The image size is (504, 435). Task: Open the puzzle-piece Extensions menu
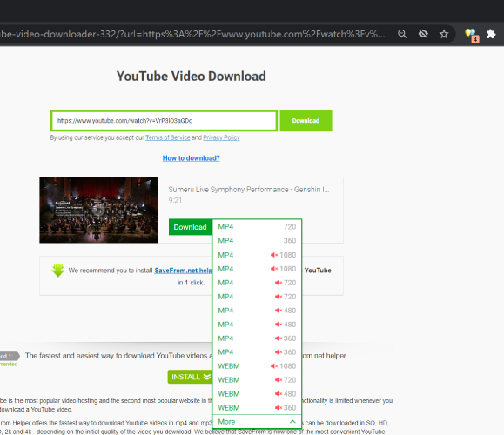[491, 34]
